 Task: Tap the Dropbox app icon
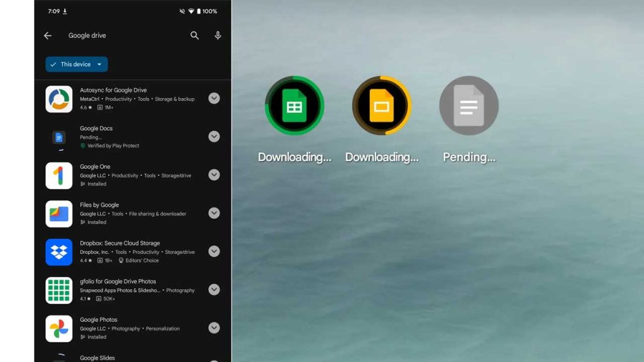(x=58, y=252)
